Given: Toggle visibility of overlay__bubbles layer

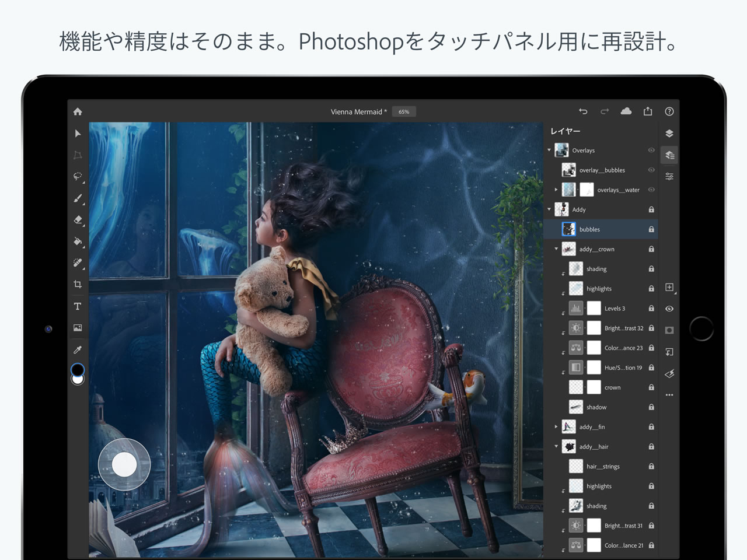Looking at the screenshot, I should 651,170.
